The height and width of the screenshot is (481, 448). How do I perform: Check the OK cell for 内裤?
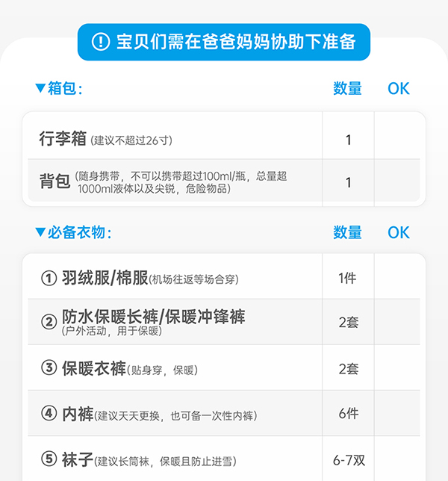(399, 414)
